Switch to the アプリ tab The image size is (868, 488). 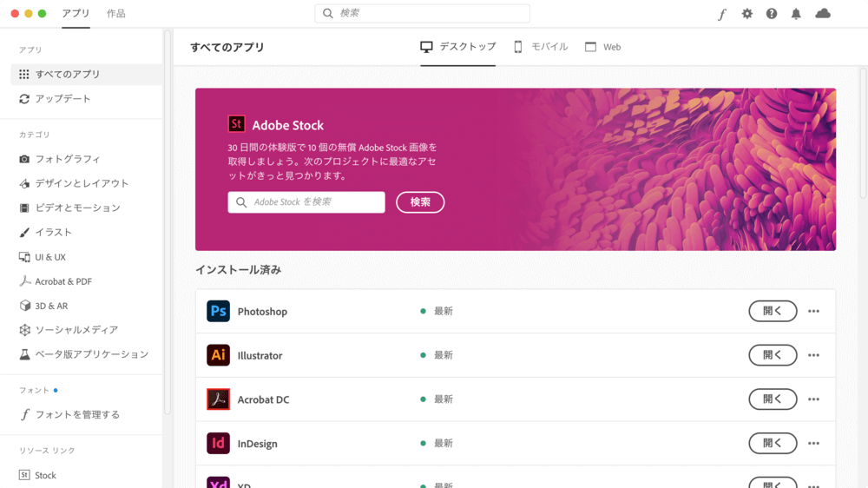pyautogui.click(x=76, y=13)
